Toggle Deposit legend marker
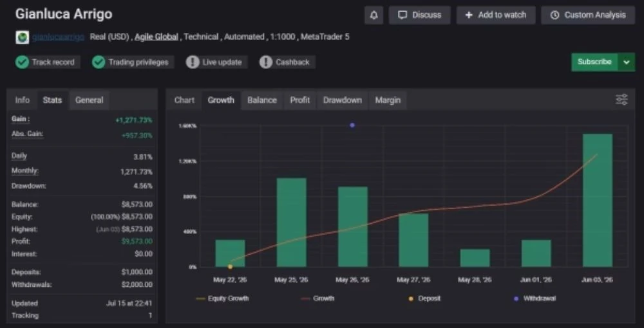The image size is (644, 328). click(x=424, y=298)
